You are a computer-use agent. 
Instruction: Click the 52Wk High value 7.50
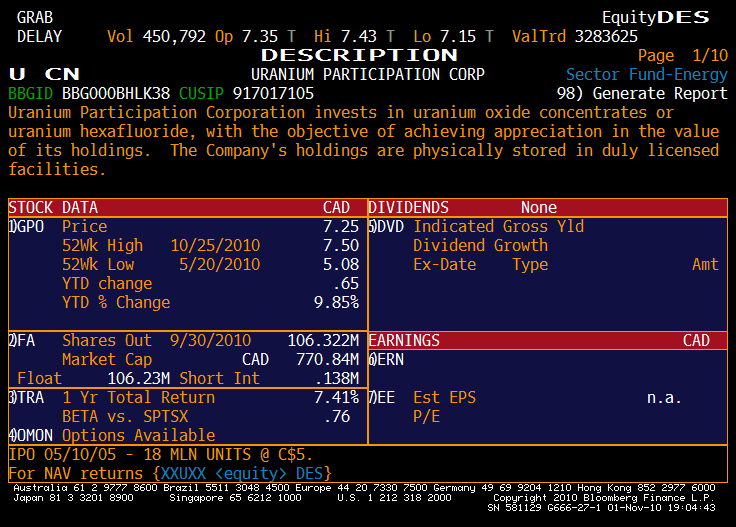point(341,245)
